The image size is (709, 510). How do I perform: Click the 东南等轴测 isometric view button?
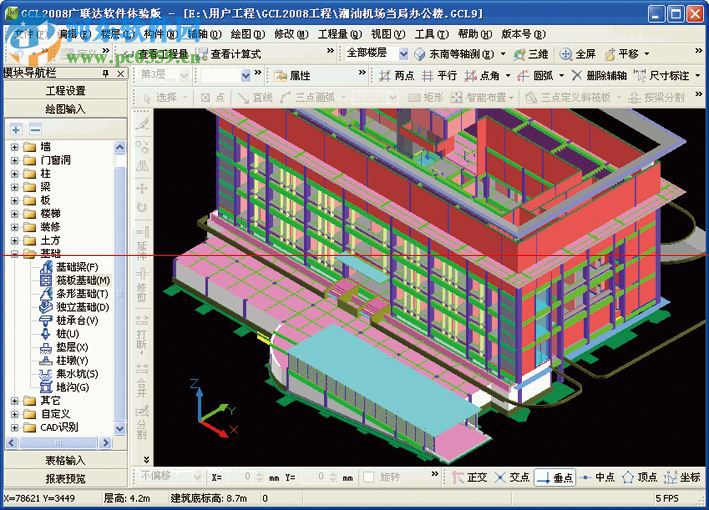(455, 54)
